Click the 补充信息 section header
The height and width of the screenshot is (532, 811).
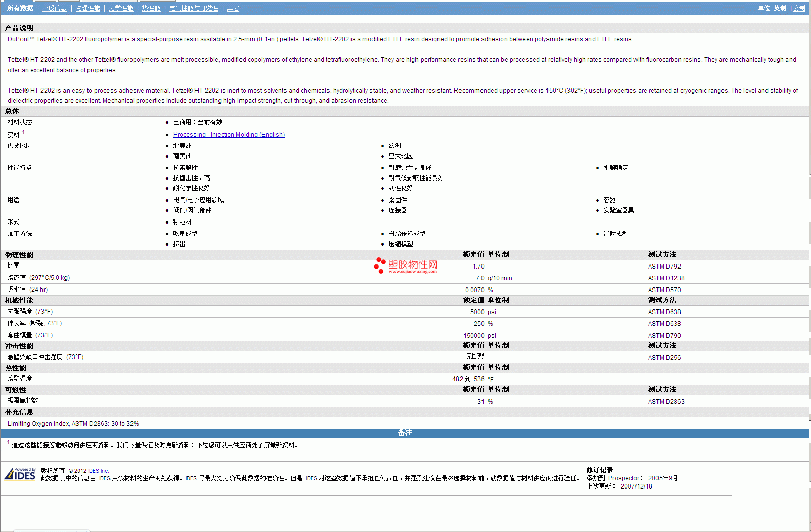tap(19, 412)
